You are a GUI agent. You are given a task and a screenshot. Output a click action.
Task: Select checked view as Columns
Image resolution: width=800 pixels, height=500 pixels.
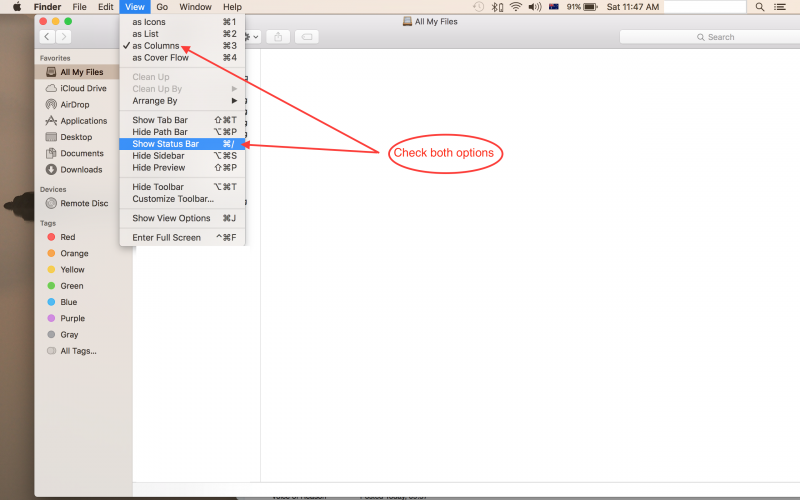[x=182, y=45]
